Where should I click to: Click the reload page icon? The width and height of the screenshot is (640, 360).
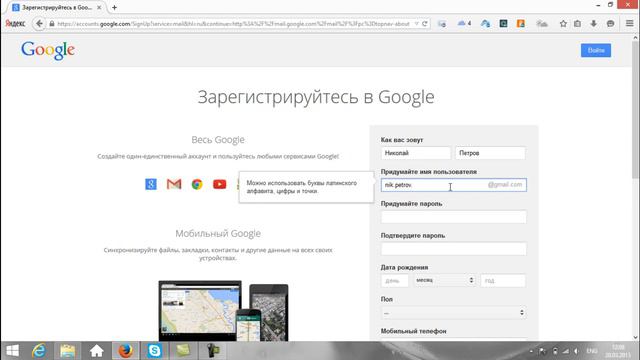point(424,24)
